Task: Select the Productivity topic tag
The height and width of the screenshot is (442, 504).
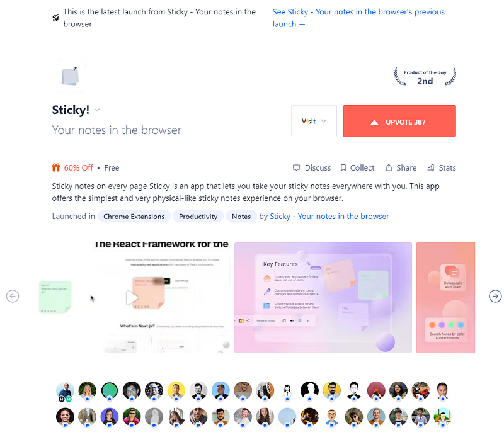Action: pyautogui.click(x=198, y=217)
